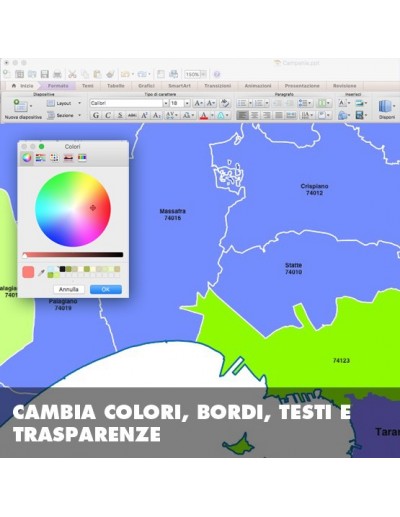Select the 74123 label on green region

(x=341, y=360)
